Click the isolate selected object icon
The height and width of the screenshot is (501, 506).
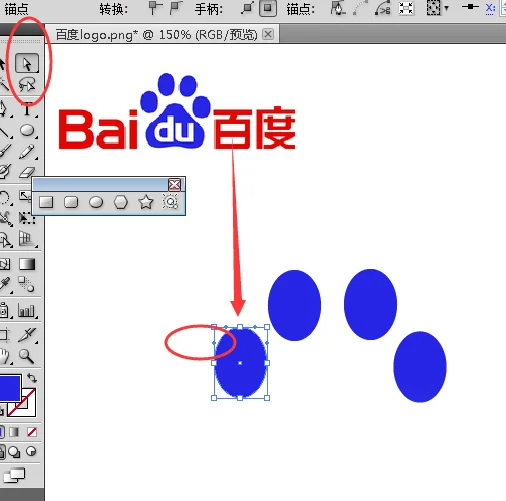[x=406, y=8]
